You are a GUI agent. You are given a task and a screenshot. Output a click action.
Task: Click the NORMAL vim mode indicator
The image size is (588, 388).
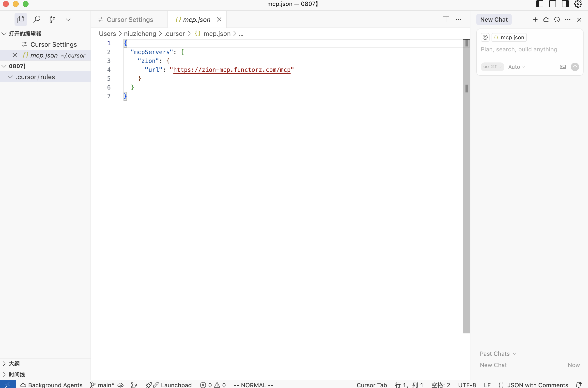tap(253, 385)
